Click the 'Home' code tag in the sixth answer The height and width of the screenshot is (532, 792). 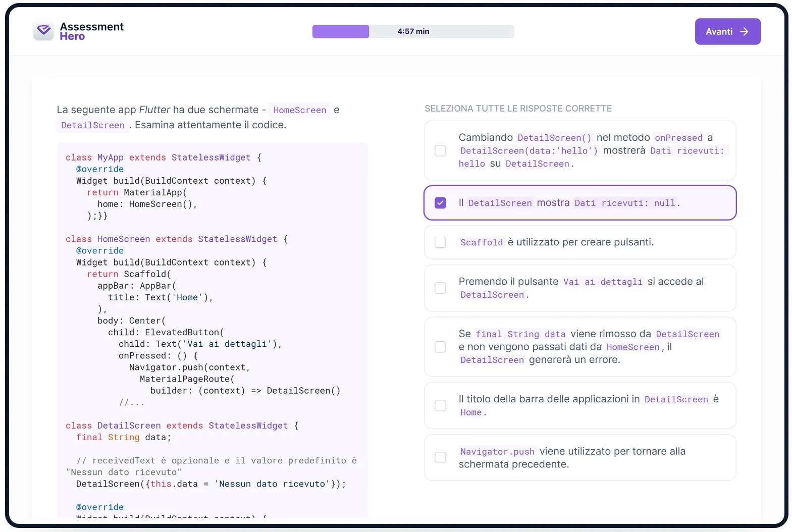pyautogui.click(x=471, y=412)
